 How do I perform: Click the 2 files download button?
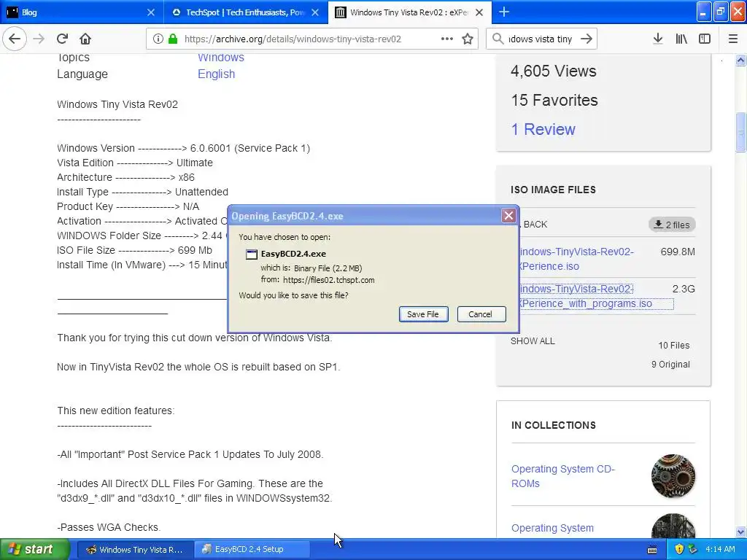pyautogui.click(x=672, y=225)
